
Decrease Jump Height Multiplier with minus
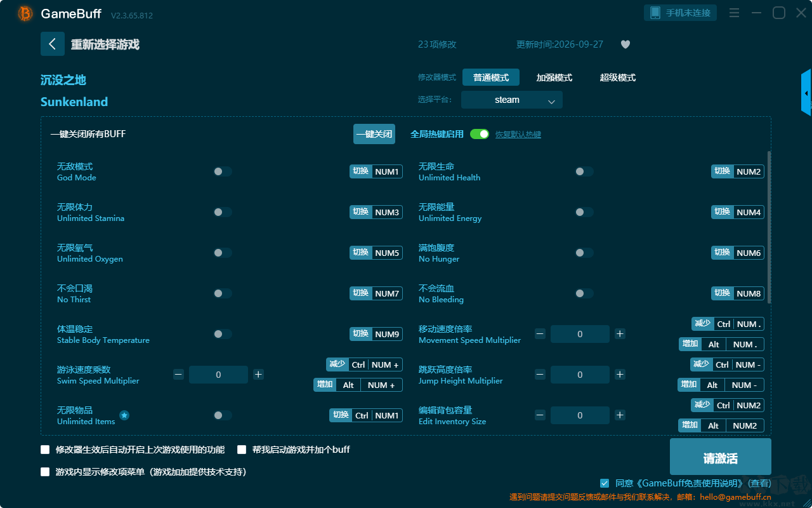(x=540, y=375)
